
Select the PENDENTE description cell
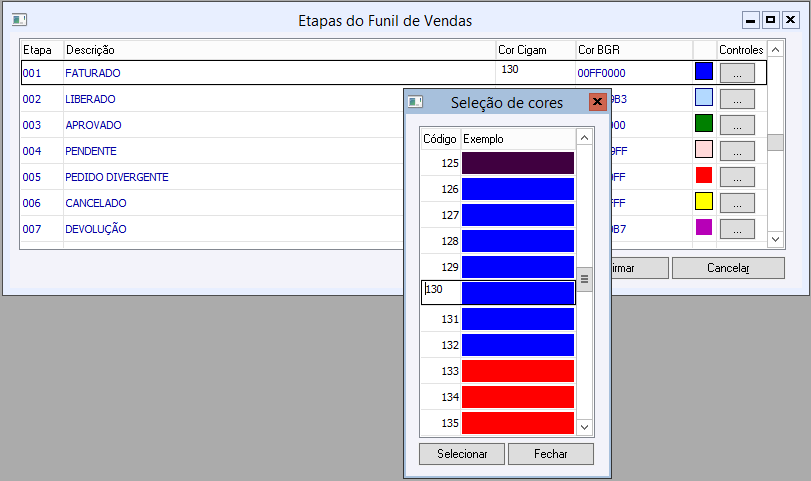pos(233,151)
